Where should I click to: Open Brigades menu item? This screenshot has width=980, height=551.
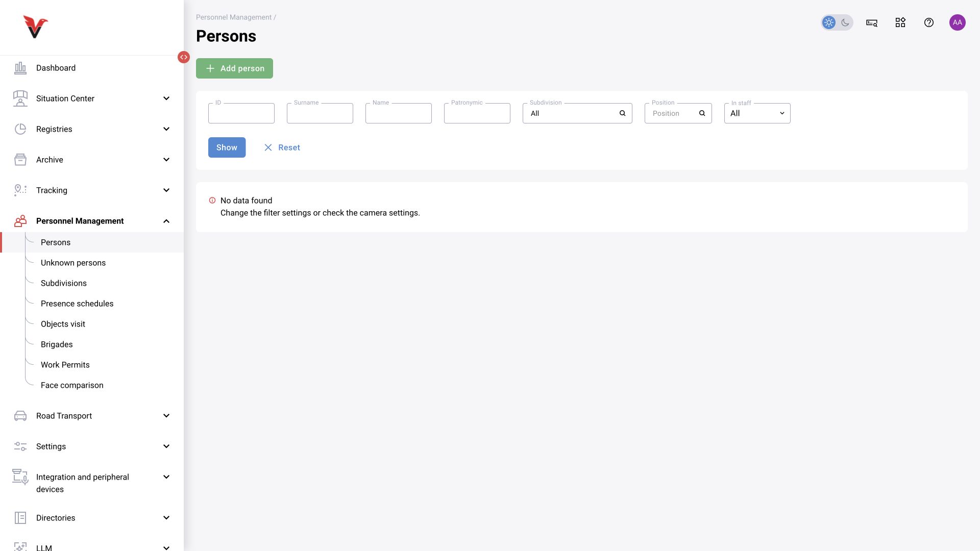pos(57,344)
